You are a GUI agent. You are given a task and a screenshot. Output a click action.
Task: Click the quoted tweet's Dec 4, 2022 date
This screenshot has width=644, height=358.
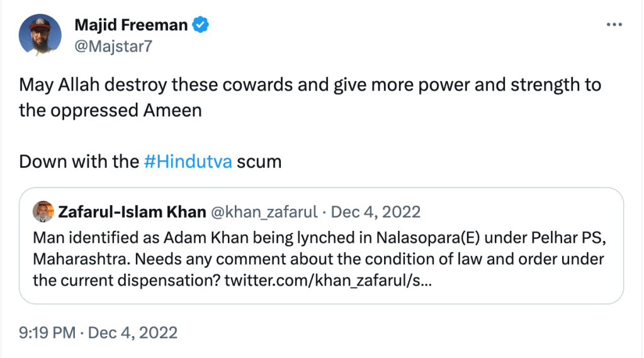coord(376,211)
